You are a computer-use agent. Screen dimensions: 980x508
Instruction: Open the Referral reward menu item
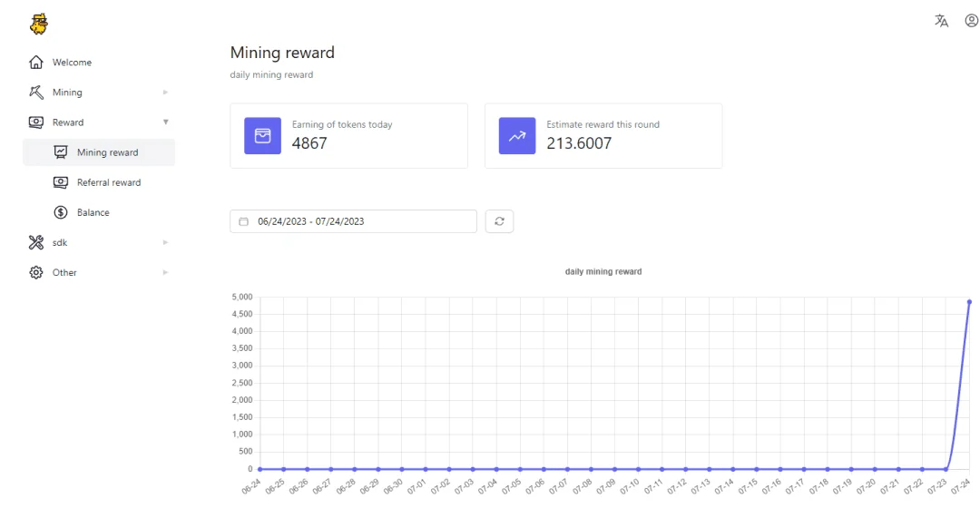99,182
